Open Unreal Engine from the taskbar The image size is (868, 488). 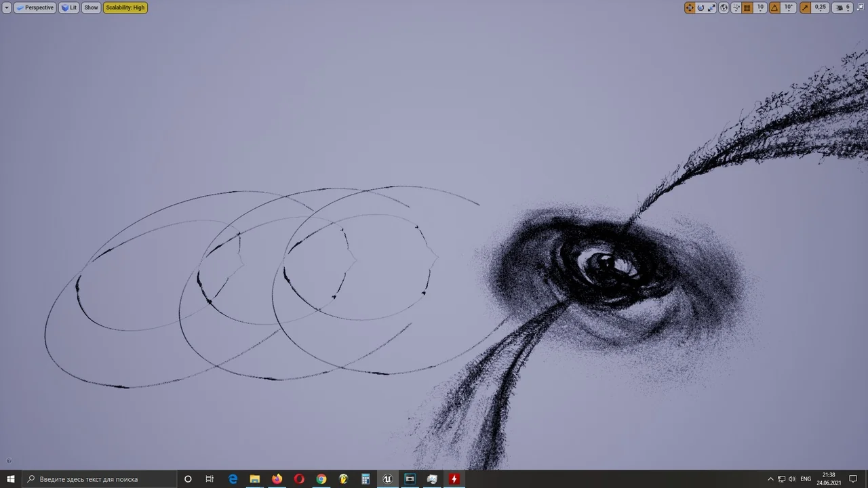click(387, 479)
